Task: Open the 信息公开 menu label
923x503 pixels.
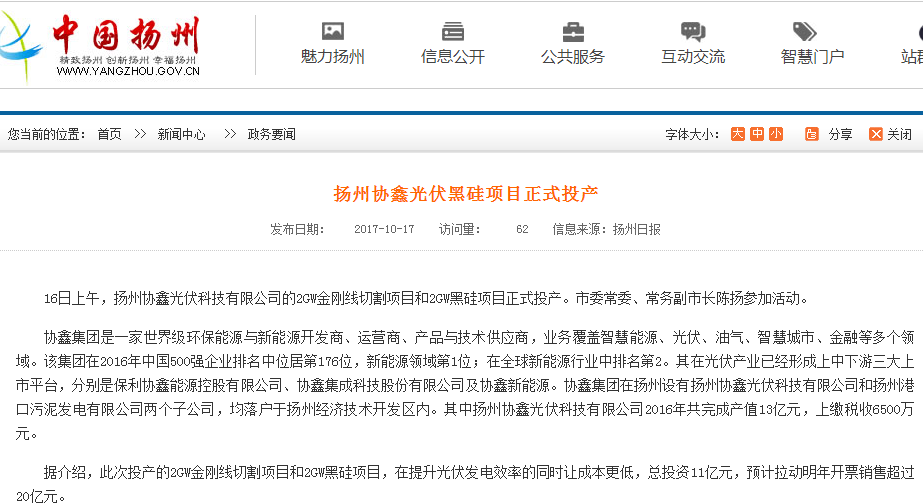Action: (453, 57)
